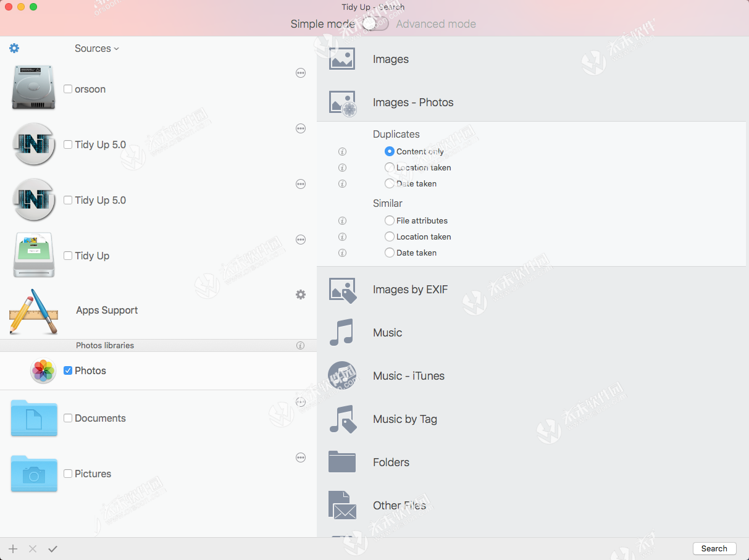Screen dimensions: 749x560
Task: Click the Apps Support pencil and ruler icon
Action: click(34, 312)
